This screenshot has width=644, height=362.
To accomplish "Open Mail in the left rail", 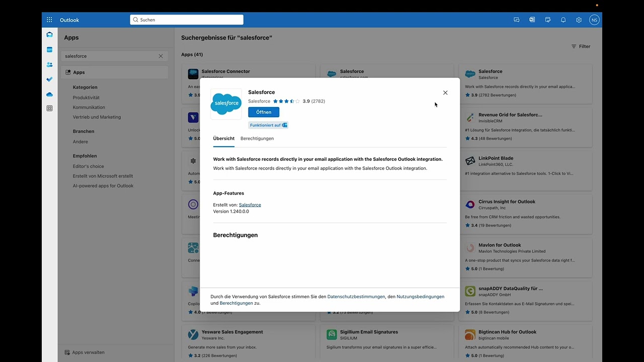I will pos(49,35).
